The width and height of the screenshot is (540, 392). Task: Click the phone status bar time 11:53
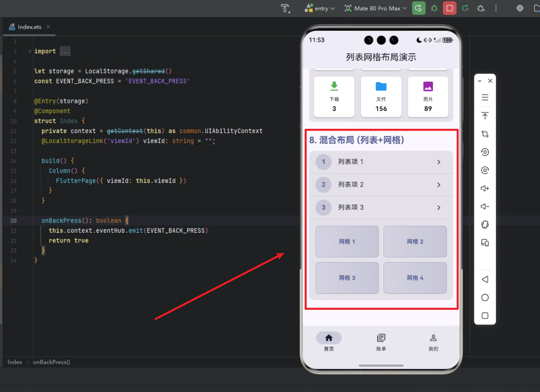[316, 40]
